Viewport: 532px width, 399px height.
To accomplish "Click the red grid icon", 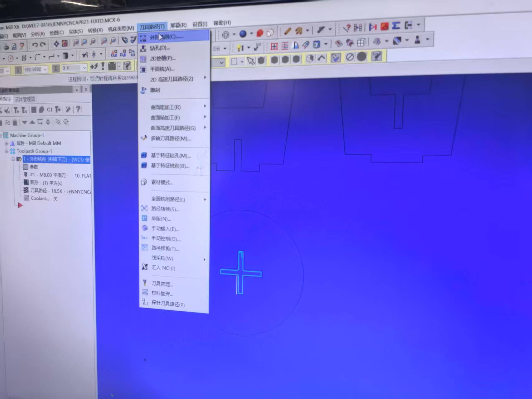I will (274, 46).
